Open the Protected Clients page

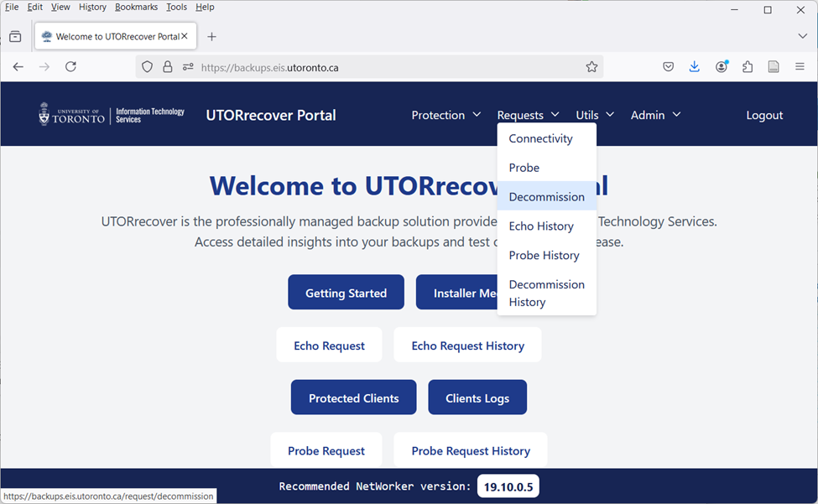point(354,397)
